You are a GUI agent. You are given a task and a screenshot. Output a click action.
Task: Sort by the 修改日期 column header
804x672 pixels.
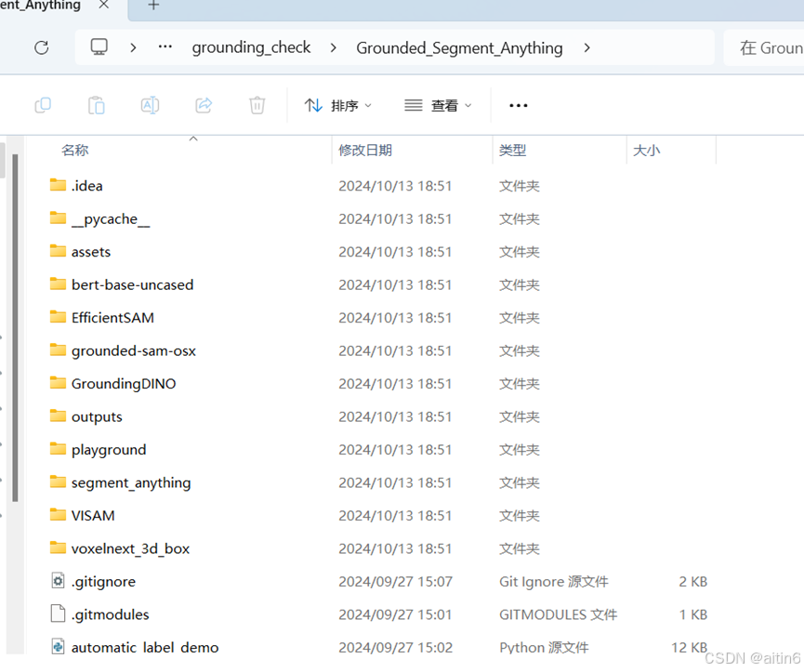point(365,151)
